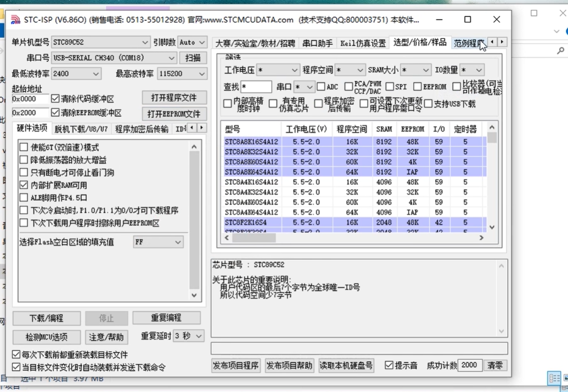This screenshot has height=392, width=568.
Task: Check the ADC filter checkbox
Action: pyautogui.click(x=321, y=87)
